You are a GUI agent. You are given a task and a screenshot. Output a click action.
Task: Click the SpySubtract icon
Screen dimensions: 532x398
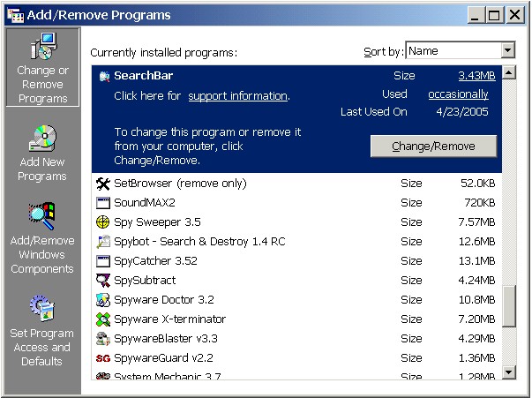coord(103,281)
